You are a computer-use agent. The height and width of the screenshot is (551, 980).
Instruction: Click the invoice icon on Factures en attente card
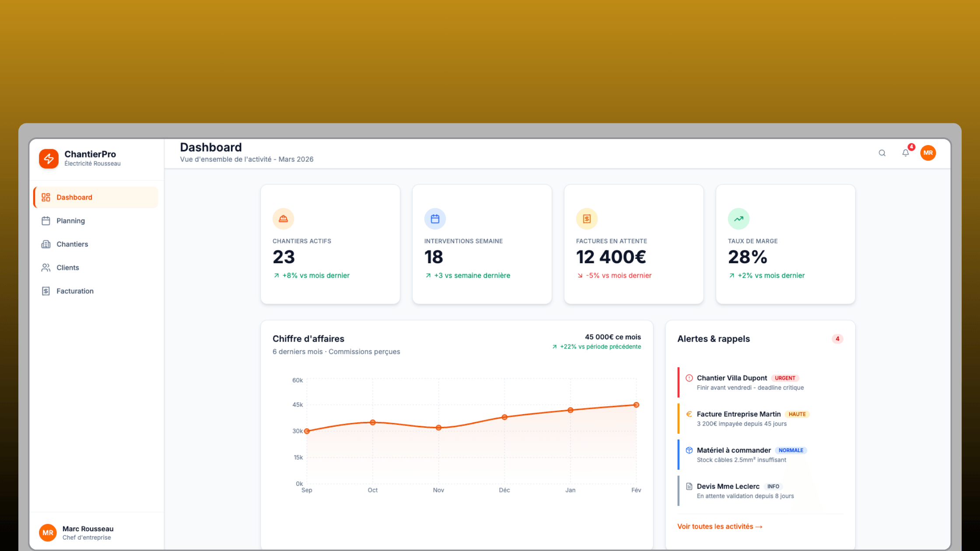pos(587,219)
